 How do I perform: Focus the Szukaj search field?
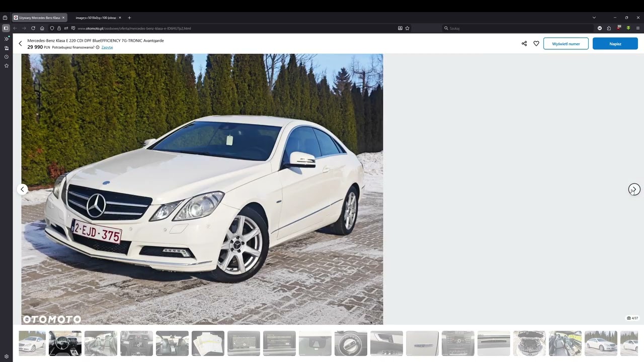pyautogui.click(x=518, y=28)
